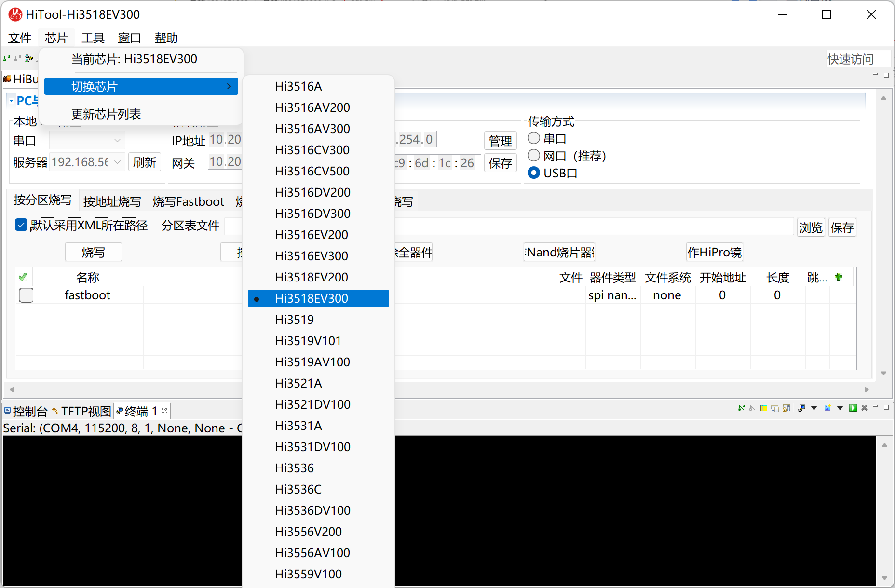Click the green connect icon in terminal toolbar
The image size is (895, 588).
(742, 408)
